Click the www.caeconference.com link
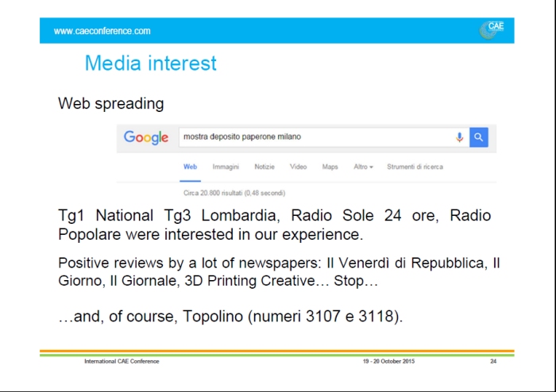 tap(102, 31)
